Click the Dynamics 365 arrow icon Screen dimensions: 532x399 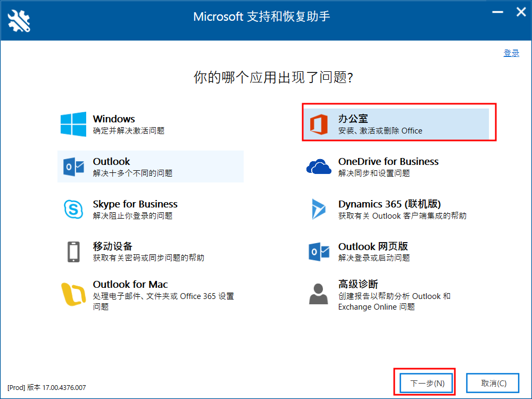[319, 209]
